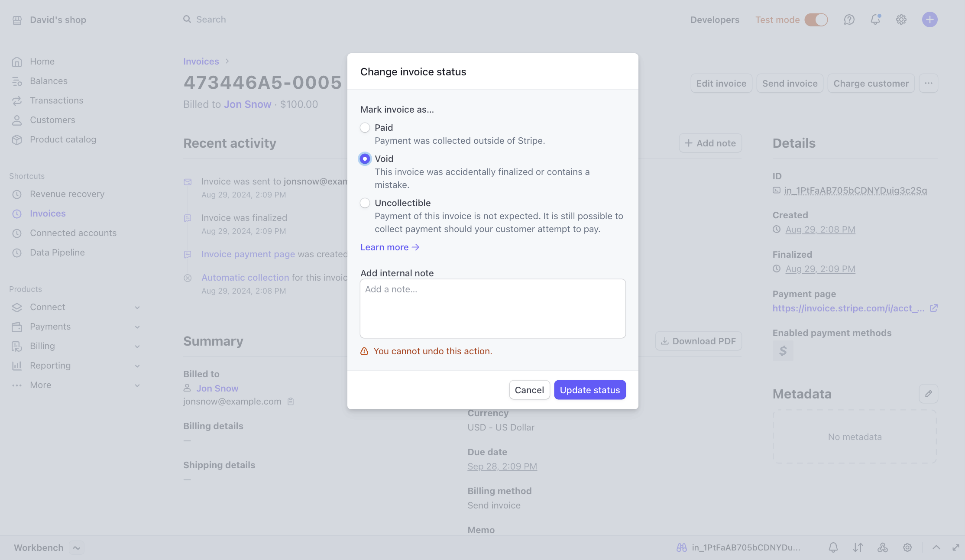Toggle the Test mode switch
This screenshot has width=965, height=560.
coord(816,19)
